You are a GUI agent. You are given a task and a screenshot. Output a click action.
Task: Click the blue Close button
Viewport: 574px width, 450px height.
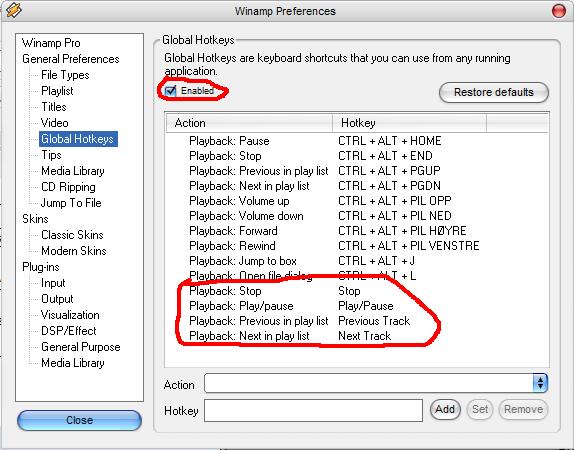tap(79, 420)
